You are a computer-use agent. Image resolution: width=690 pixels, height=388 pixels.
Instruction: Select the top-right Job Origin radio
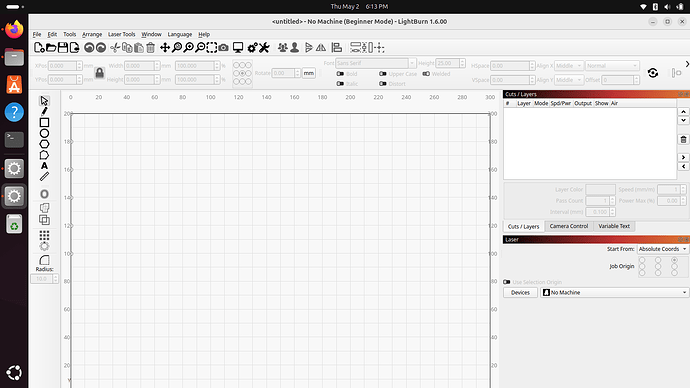coord(674,260)
